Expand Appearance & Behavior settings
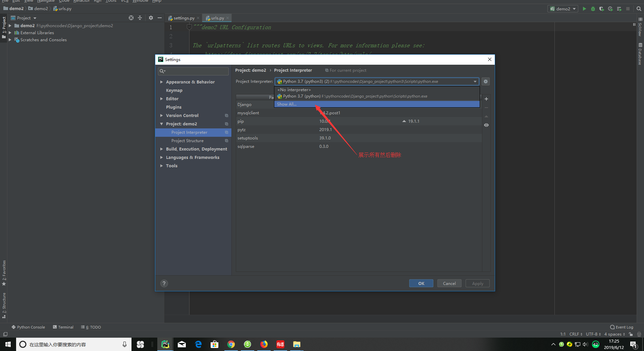Viewport: 644px width, 351px height. 161,82
